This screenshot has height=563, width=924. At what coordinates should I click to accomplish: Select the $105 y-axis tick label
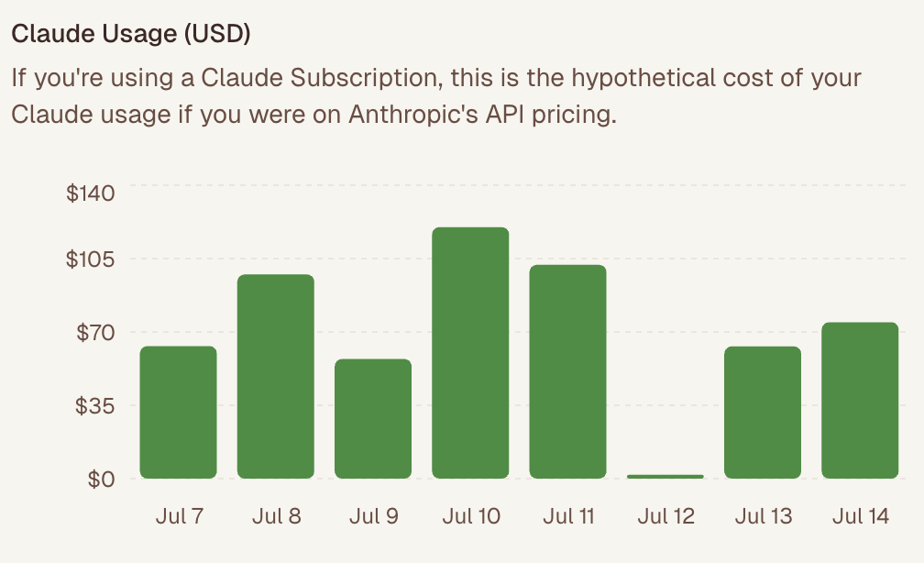tap(89, 259)
